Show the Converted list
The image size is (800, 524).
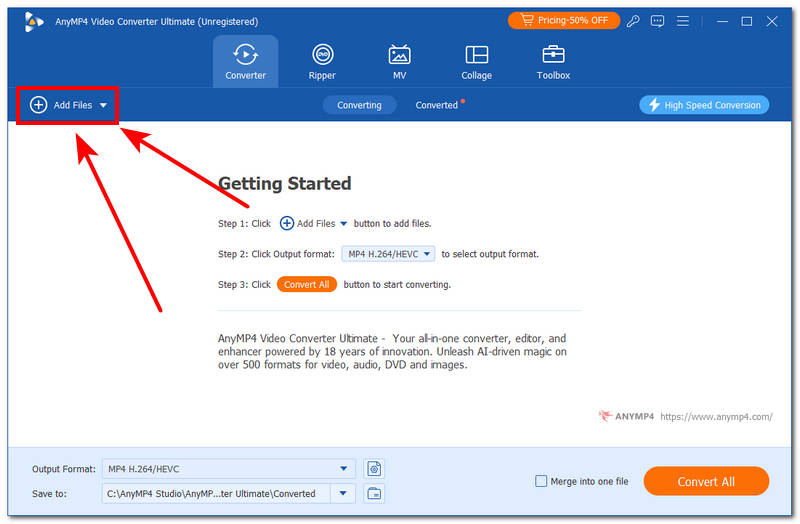(x=437, y=105)
